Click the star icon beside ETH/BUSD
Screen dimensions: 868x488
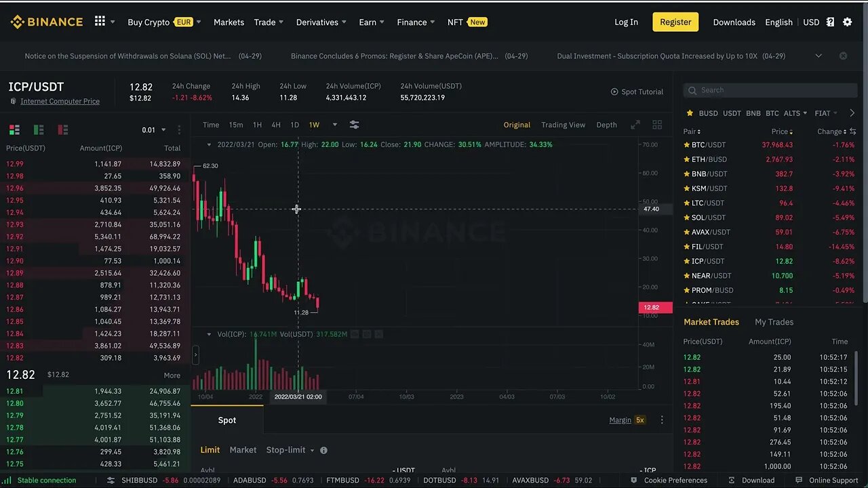(x=687, y=159)
